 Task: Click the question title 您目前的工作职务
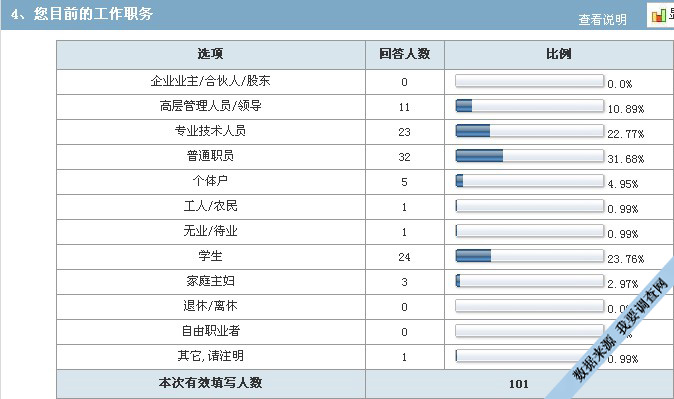tap(93, 14)
